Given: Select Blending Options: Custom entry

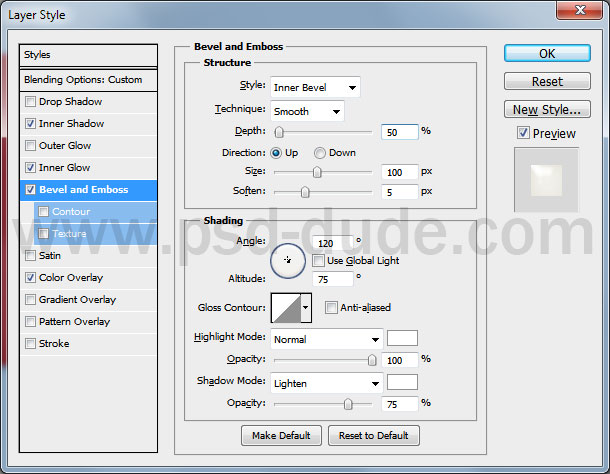Looking at the screenshot, I should 88,80.
